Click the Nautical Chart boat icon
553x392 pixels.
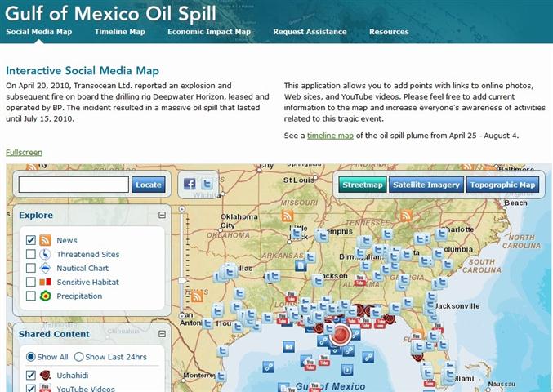pyautogui.click(x=45, y=268)
